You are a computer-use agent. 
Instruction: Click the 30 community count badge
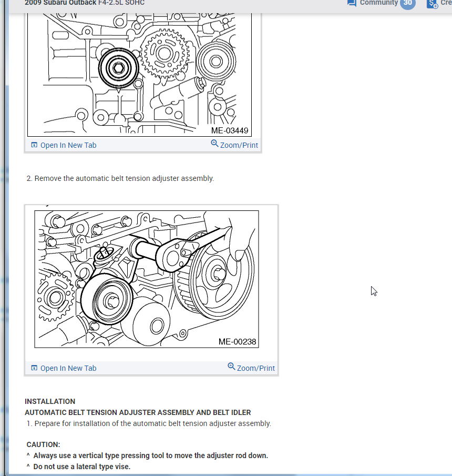tap(408, 3)
